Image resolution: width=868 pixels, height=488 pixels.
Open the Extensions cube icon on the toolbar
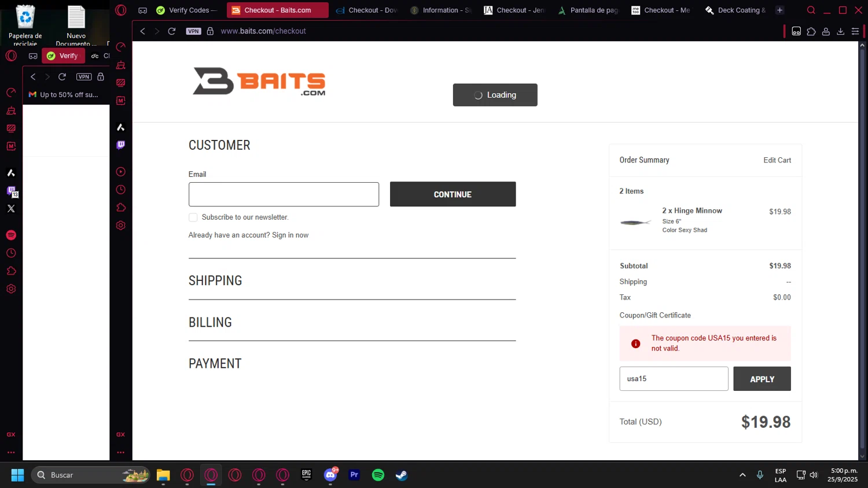(811, 31)
